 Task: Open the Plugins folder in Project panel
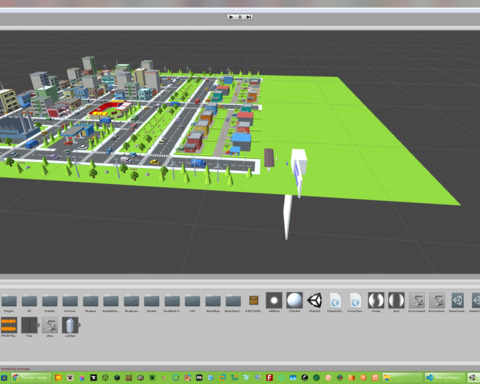(x=9, y=303)
